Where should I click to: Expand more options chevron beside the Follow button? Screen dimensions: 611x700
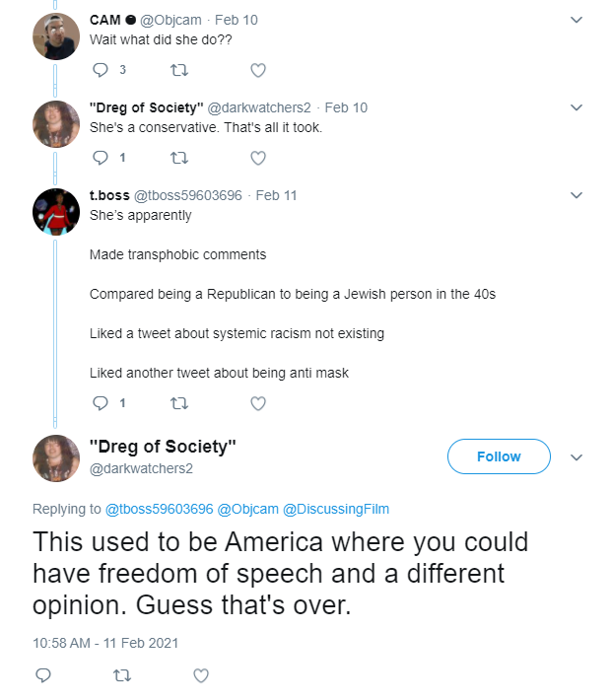577,457
